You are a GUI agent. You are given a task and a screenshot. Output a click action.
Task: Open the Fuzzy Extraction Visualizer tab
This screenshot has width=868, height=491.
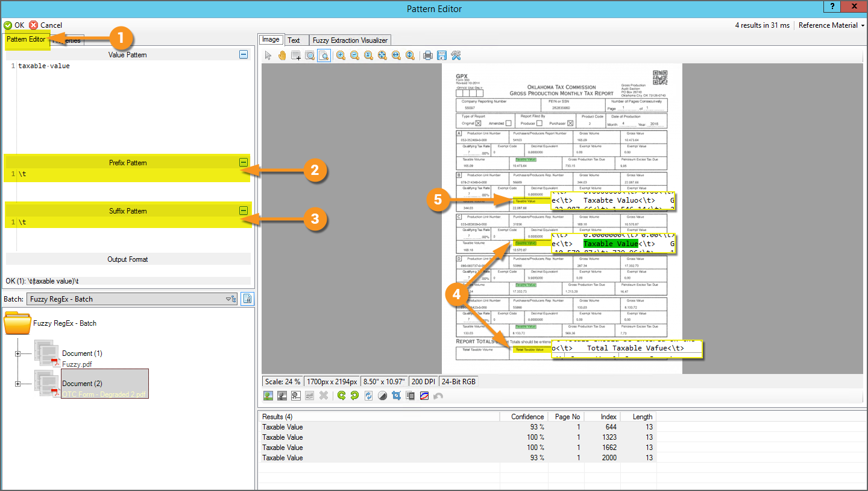[x=350, y=40]
